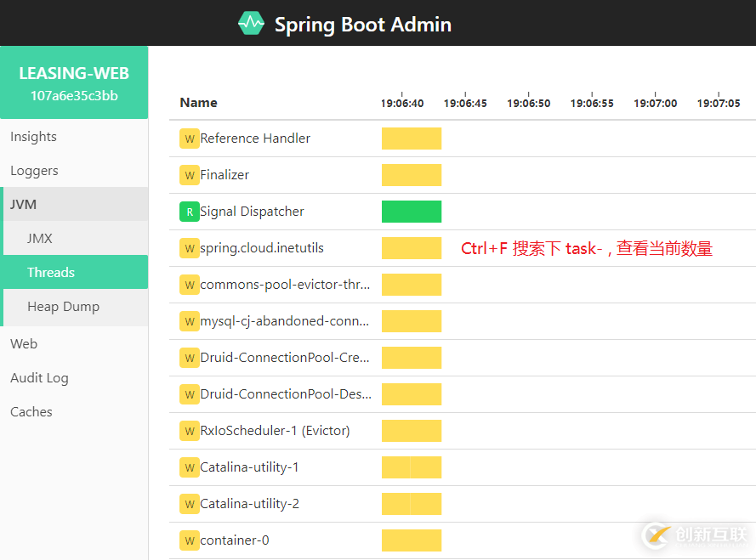Select the Caches navigation item
This screenshot has width=756, height=560.
click(31, 411)
